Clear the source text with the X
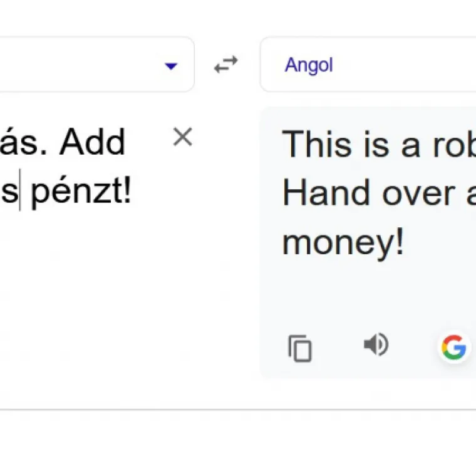This screenshot has height=476, width=476. (182, 137)
